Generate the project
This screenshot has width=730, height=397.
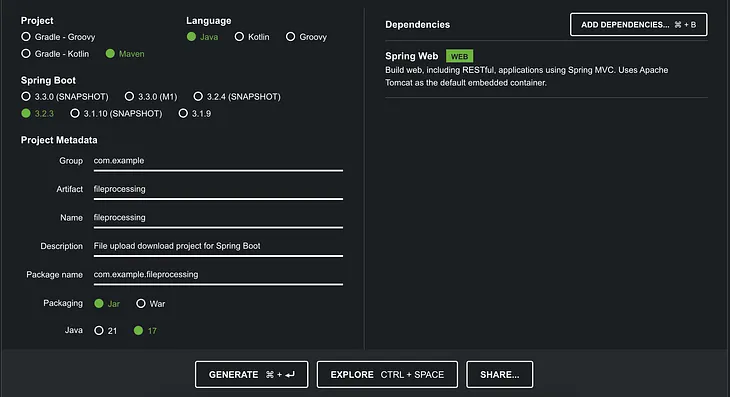pos(251,374)
